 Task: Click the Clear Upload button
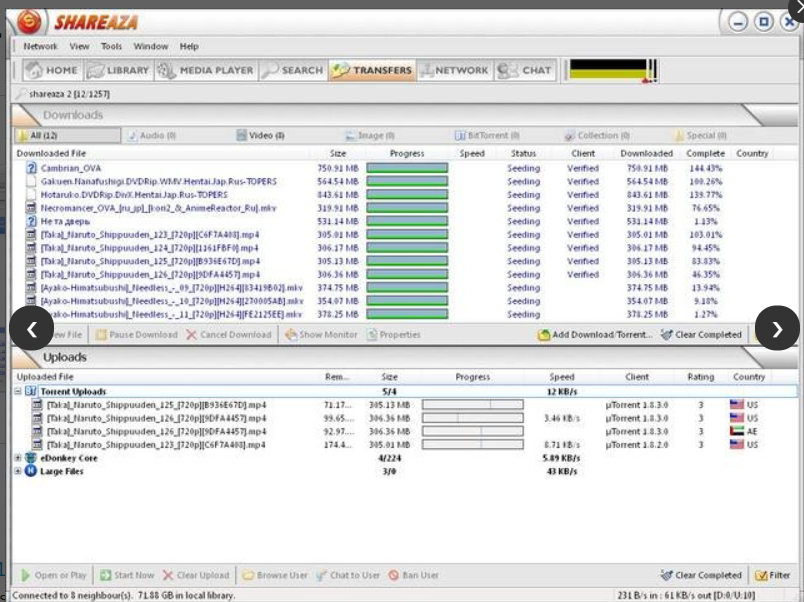coord(196,575)
